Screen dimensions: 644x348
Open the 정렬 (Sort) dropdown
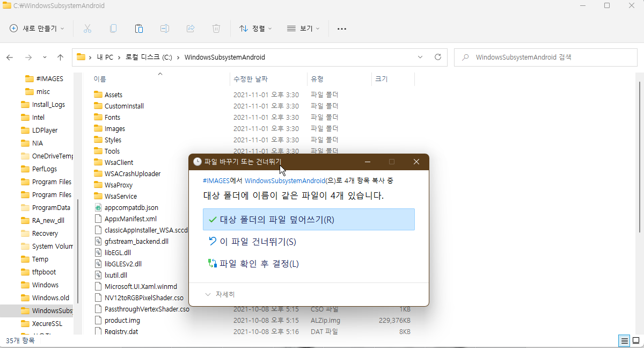tap(255, 28)
